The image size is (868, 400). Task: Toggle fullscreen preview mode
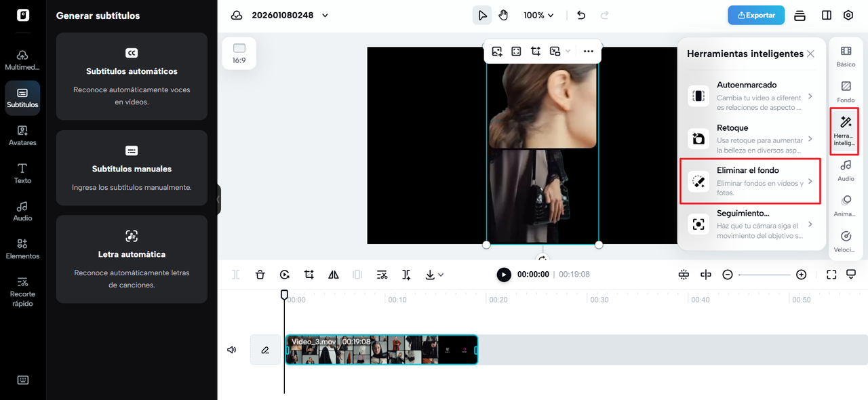[831, 275]
